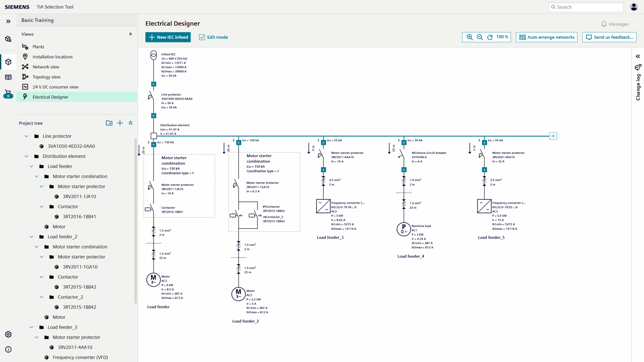Click the zoom out magnifier icon
The image size is (644, 362).
coord(480,37)
